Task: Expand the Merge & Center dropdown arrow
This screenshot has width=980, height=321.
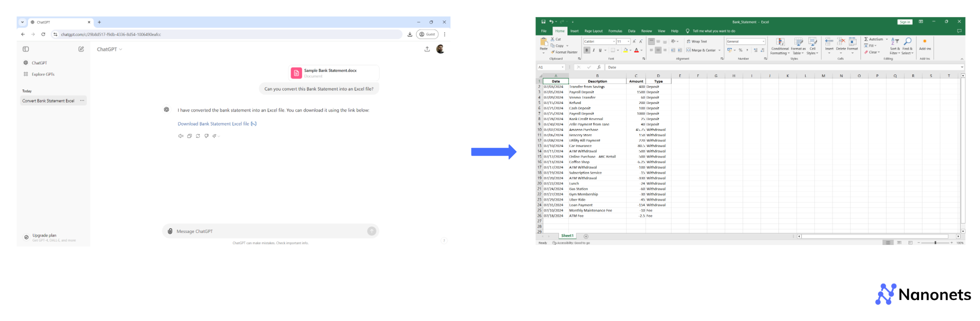Action: pos(719,50)
